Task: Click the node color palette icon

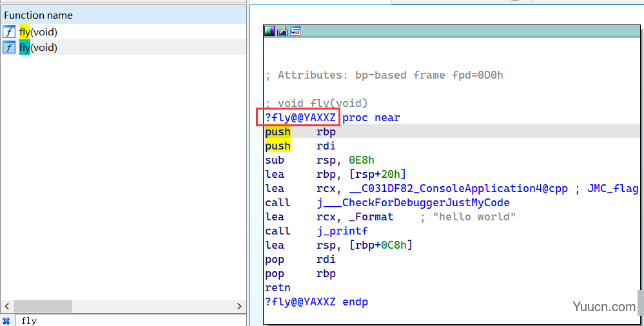Action: 269,31
